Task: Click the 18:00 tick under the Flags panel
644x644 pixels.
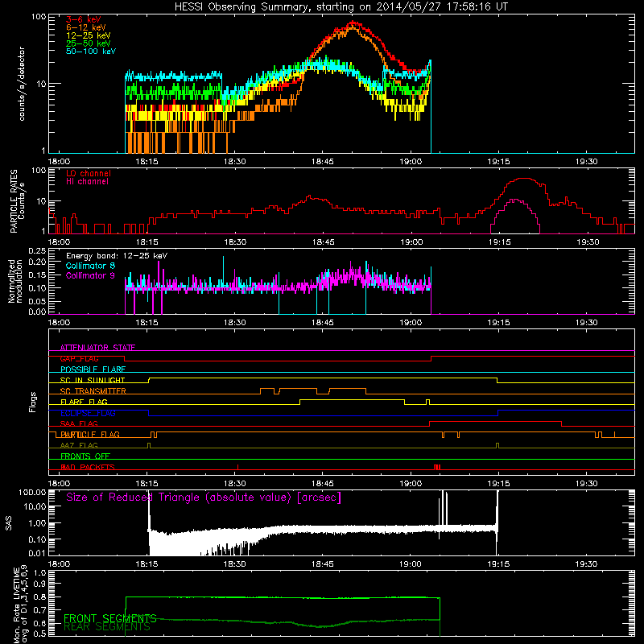Action: click(x=59, y=484)
